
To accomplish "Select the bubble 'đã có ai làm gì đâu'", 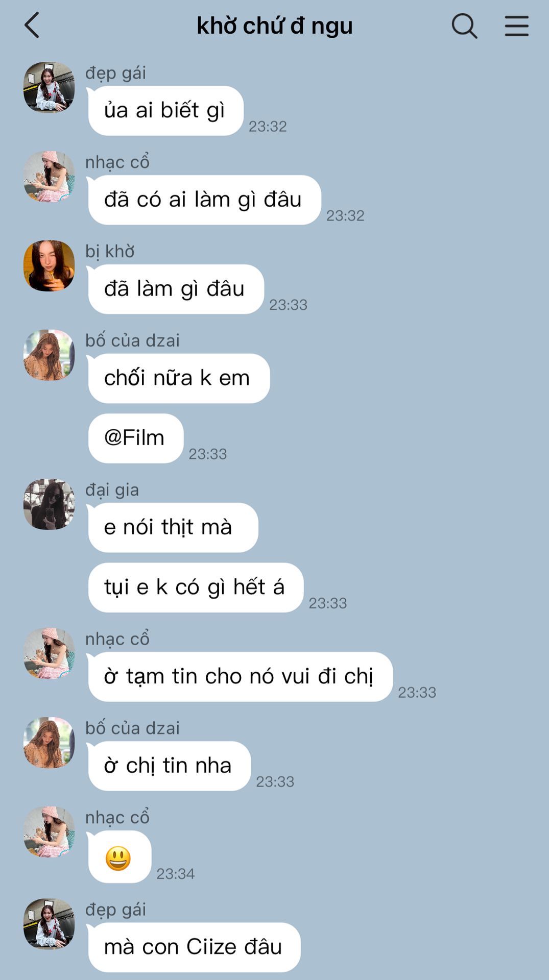I will coord(204,200).
